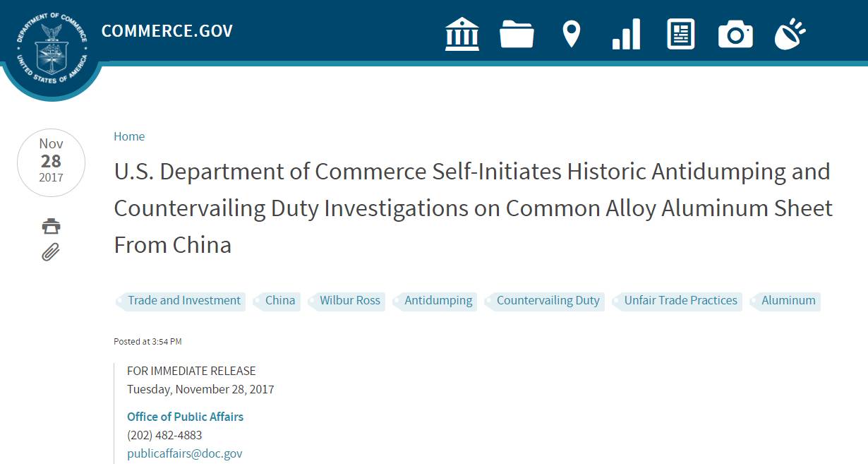Open the China tag
Image resolution: width=868 pixels, height=464 pixels.
click(x=277, y=301)
